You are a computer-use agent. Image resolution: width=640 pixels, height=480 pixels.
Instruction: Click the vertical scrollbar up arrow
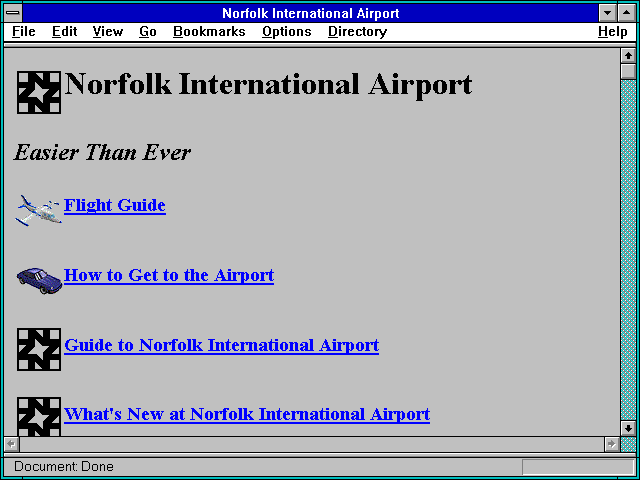628,56
